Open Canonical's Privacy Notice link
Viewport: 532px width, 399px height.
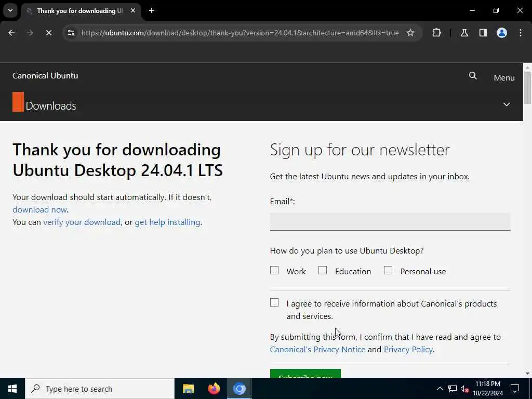tap(317, 350)
